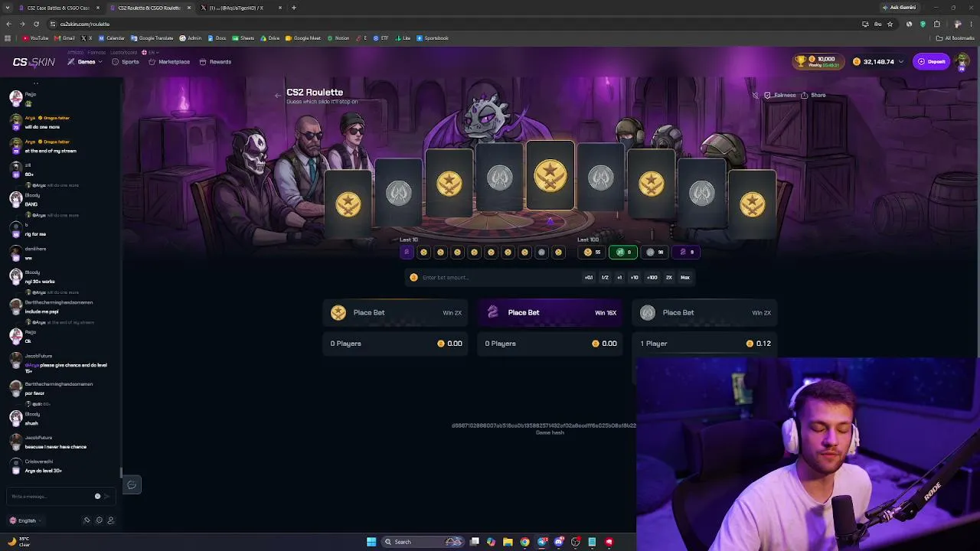Open the YouTube bookmark
The height and width of the screenshot is (551, 980).
[35, 38]
